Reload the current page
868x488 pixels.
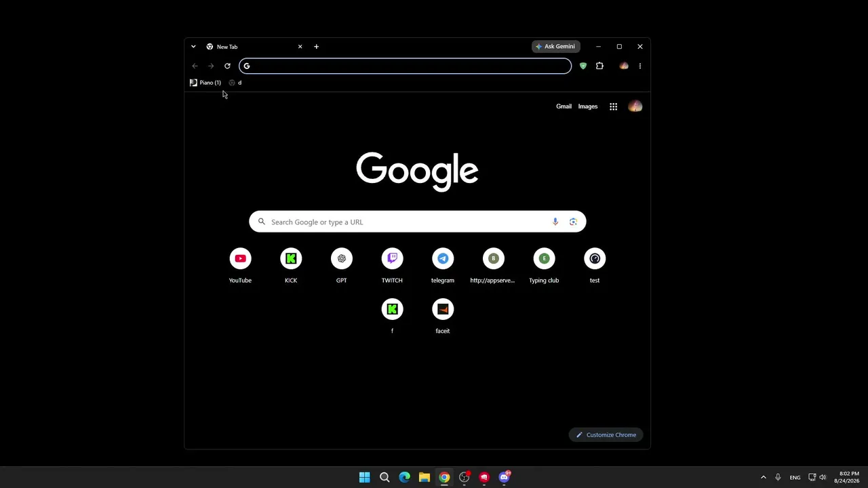[227, 66]
